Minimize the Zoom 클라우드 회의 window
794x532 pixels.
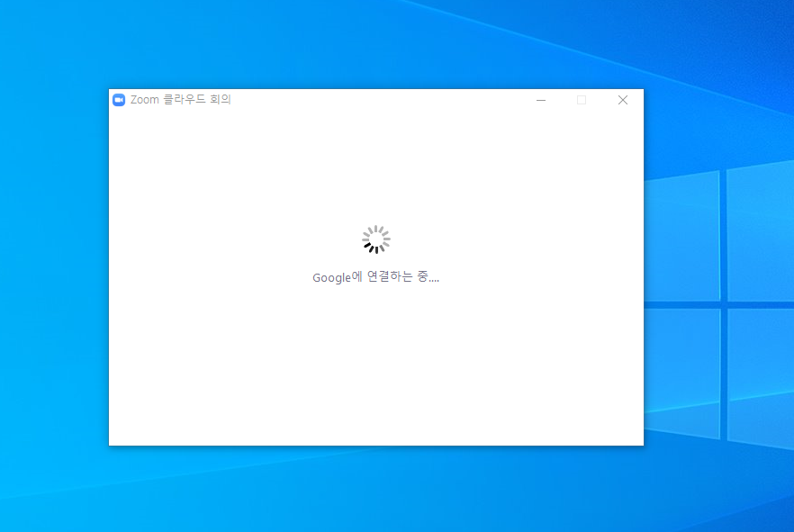[541, 100]
